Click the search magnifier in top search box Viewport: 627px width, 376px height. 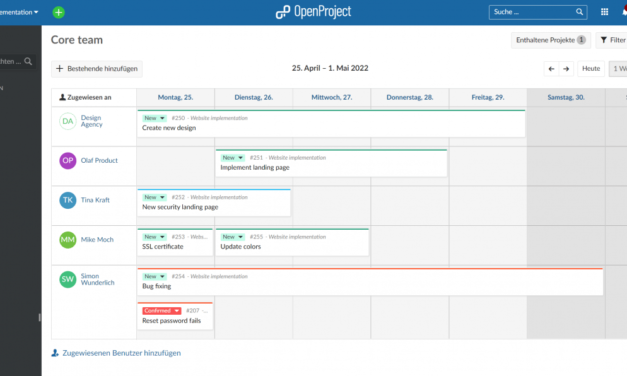[x=579, y=12]
